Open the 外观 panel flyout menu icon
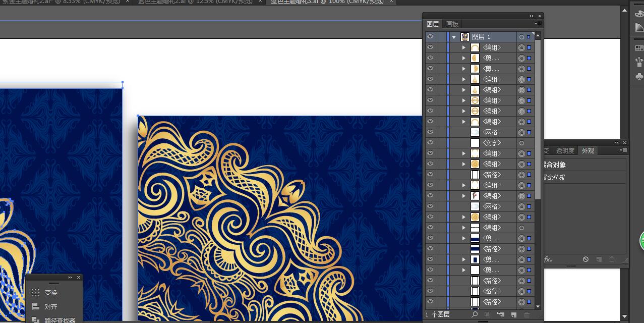Image resolution: width=644 pixels, height=323 pixels. pos(623,150)
